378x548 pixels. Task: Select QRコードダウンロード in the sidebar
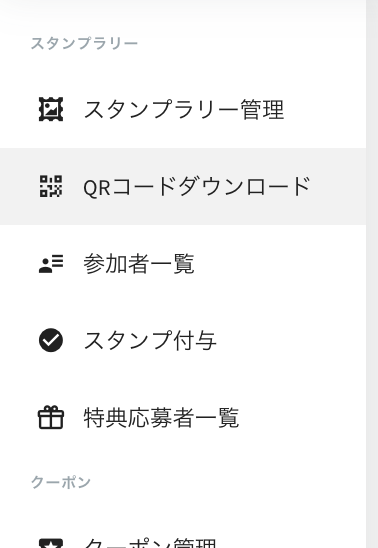(x=183, y=186)
